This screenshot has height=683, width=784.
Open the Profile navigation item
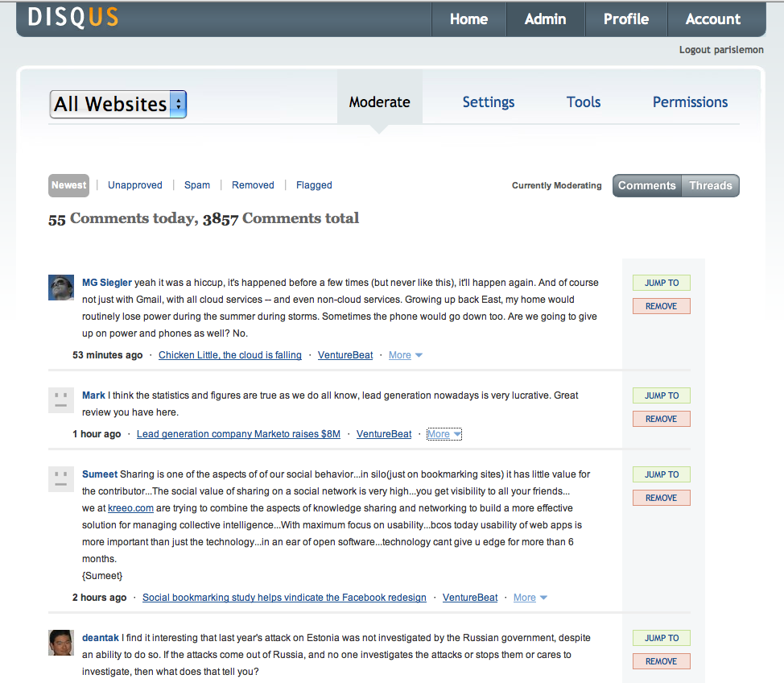coord(626,19)
